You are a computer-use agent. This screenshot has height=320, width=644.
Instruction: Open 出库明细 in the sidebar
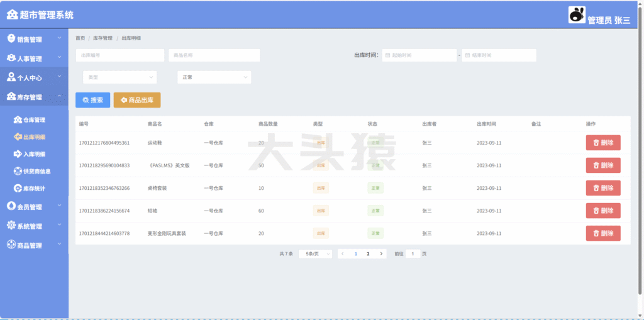(x=34, y=137)
